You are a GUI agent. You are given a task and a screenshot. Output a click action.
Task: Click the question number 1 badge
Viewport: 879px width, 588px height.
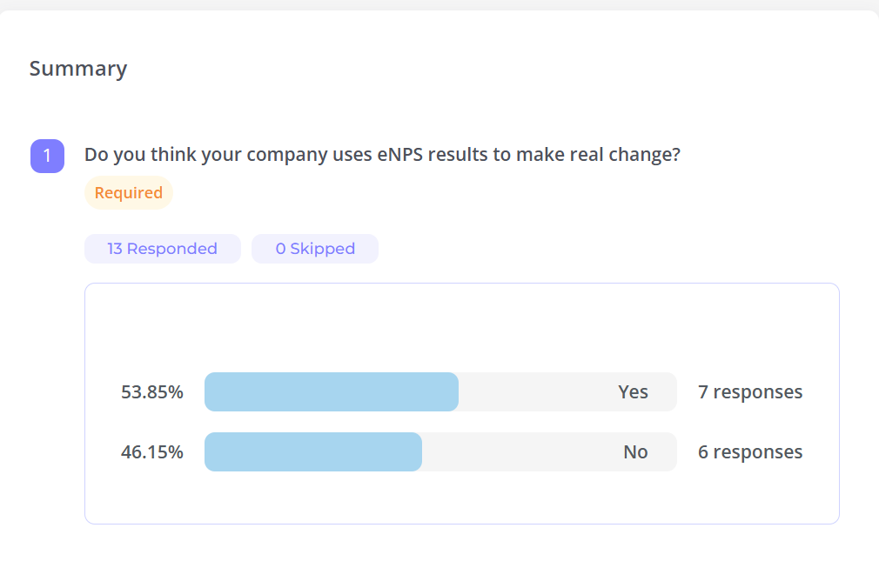pos(47,156)
